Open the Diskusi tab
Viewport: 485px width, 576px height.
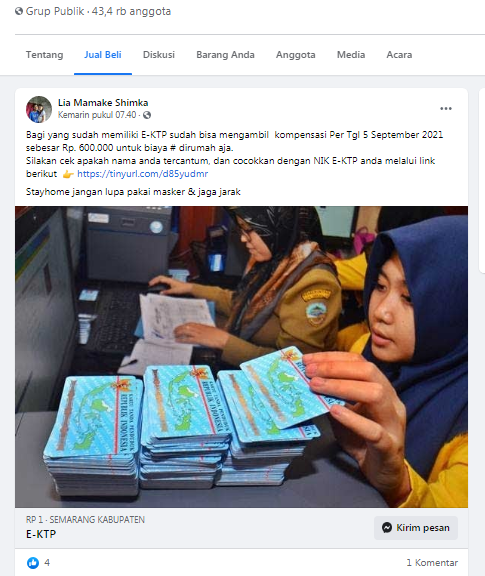coord(159,55)
